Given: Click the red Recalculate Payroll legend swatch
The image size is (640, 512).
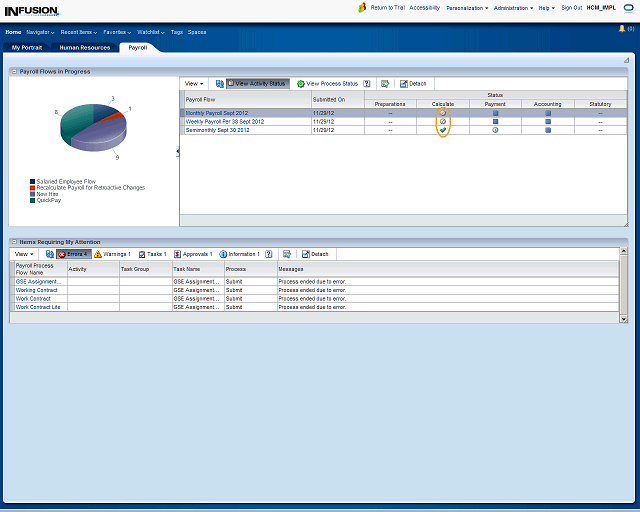Looking at the screenshot, I should 33,187.
